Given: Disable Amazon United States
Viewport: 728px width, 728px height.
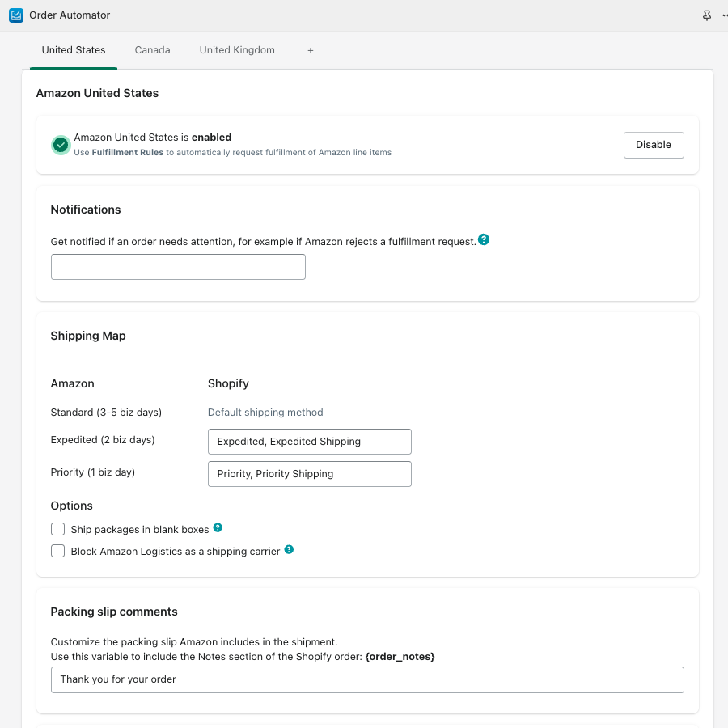Looking at the screenshot, I should pos(654,145).
